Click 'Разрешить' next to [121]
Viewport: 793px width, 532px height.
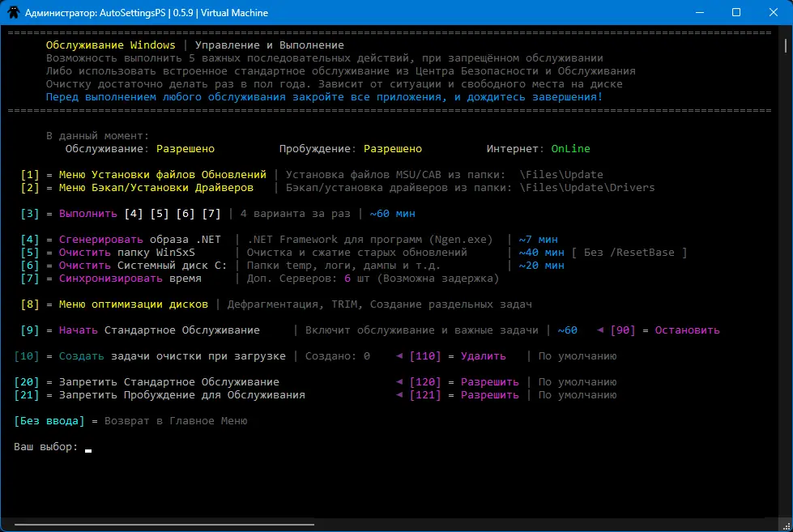(489, 394)
